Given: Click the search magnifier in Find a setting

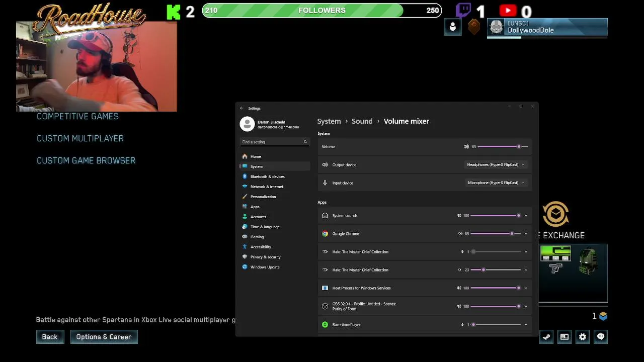Looking at the screenshot, I should pos(305,142).
